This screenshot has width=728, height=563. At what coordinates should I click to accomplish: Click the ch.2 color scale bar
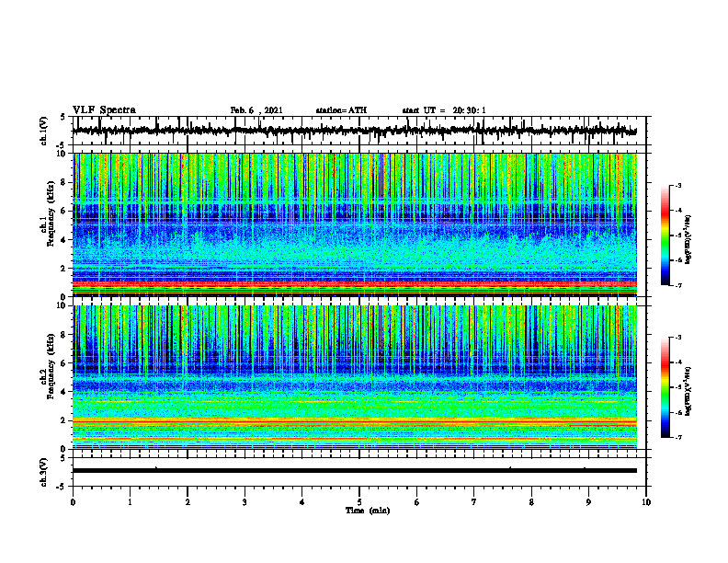[x=665, y=387]
